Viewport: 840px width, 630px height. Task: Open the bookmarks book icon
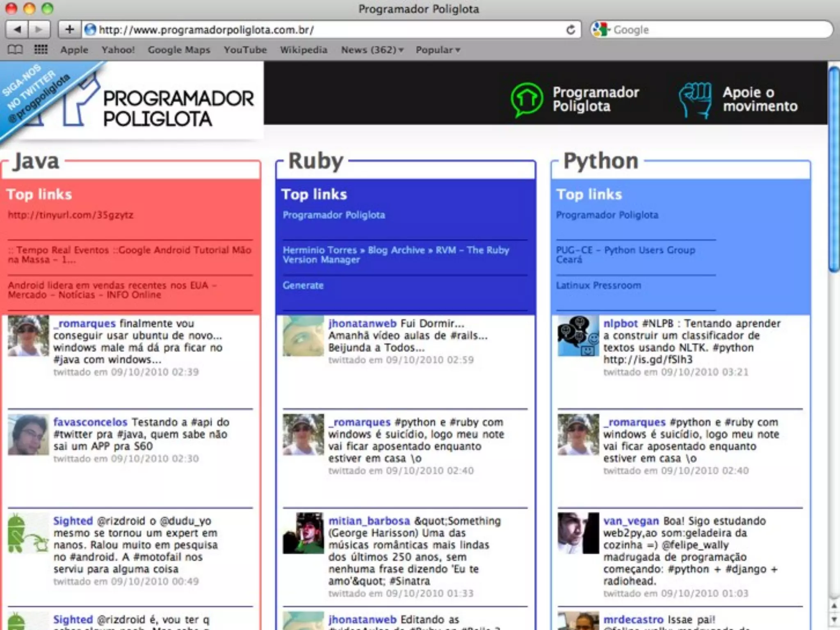pos(15,50)
